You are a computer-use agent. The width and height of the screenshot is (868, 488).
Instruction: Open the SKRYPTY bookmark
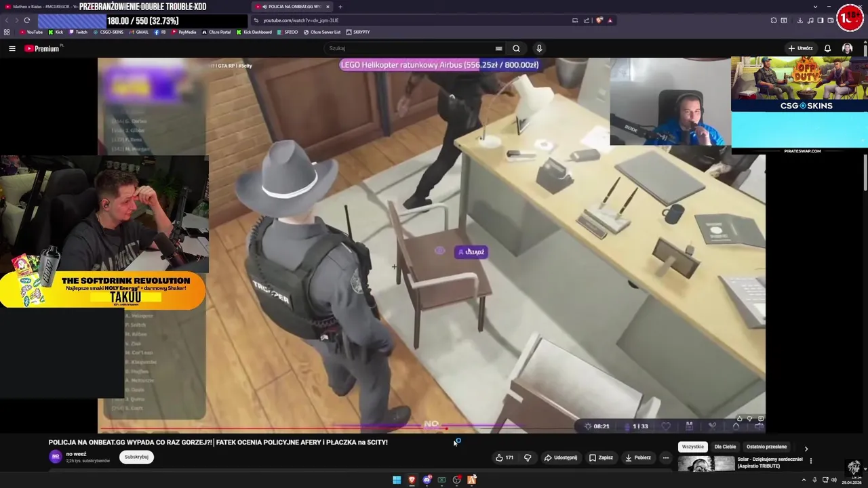358,32
